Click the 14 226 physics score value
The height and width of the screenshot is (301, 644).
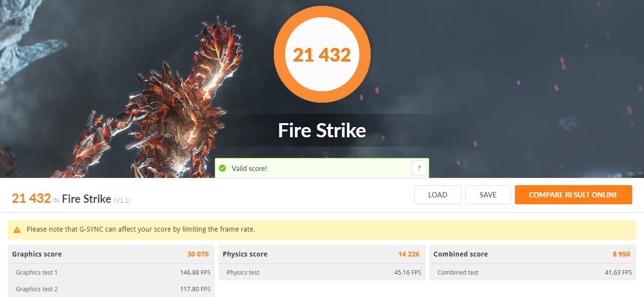pos(409,254)
